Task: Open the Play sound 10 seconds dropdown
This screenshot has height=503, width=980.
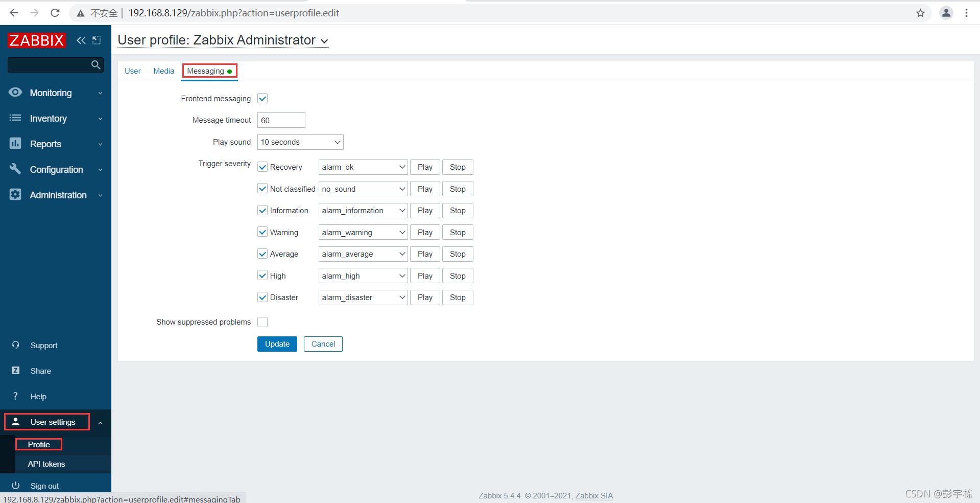Action: 300,142
